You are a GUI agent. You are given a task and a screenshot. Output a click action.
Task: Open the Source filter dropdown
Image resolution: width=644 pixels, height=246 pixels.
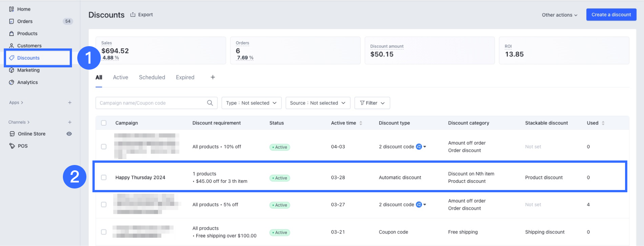click(x=318, y=103)
